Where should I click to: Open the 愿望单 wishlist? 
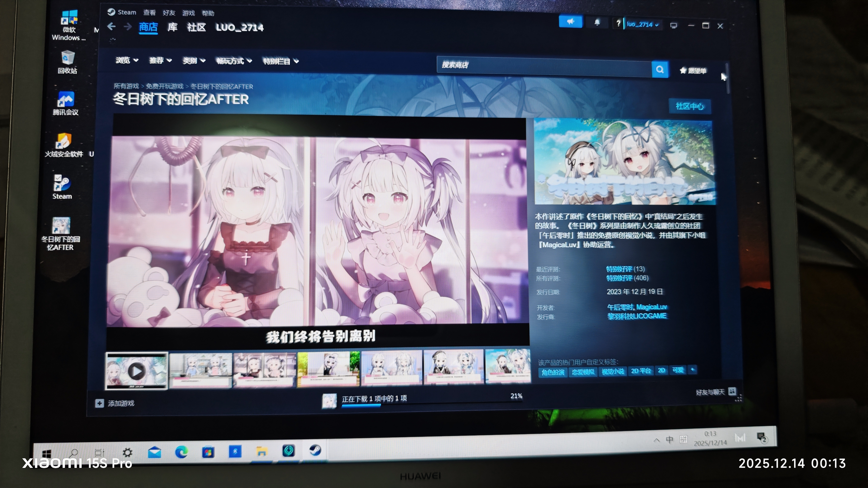tap(693, 71)
